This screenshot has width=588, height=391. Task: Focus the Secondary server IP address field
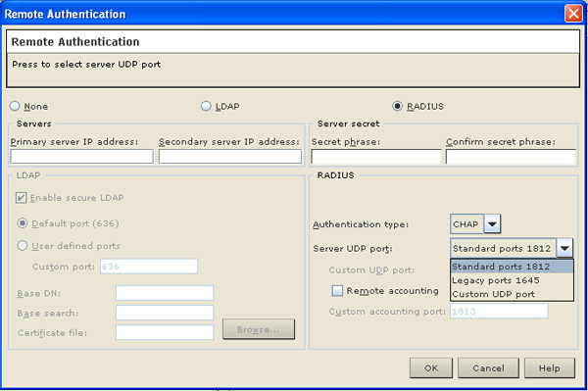(230, 157)
